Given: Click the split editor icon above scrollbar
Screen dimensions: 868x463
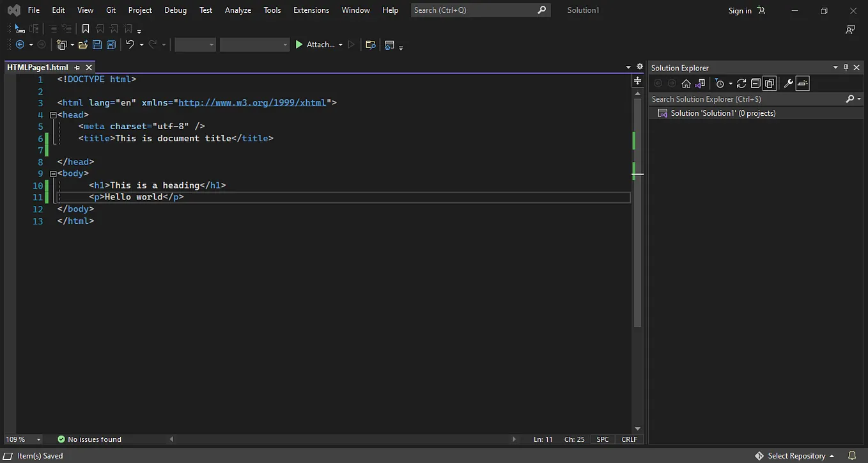Looking at the screenshot, I should click(637, 81).
